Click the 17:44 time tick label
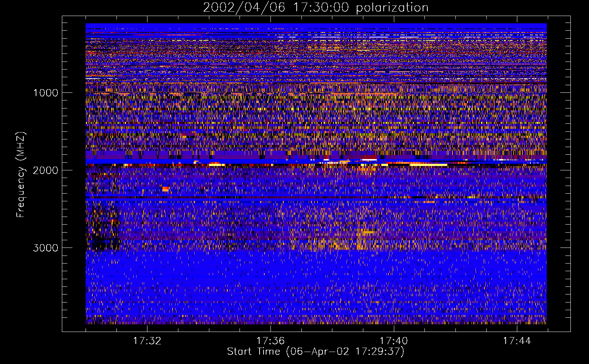The image size is (589, 364). pos(517,341)
